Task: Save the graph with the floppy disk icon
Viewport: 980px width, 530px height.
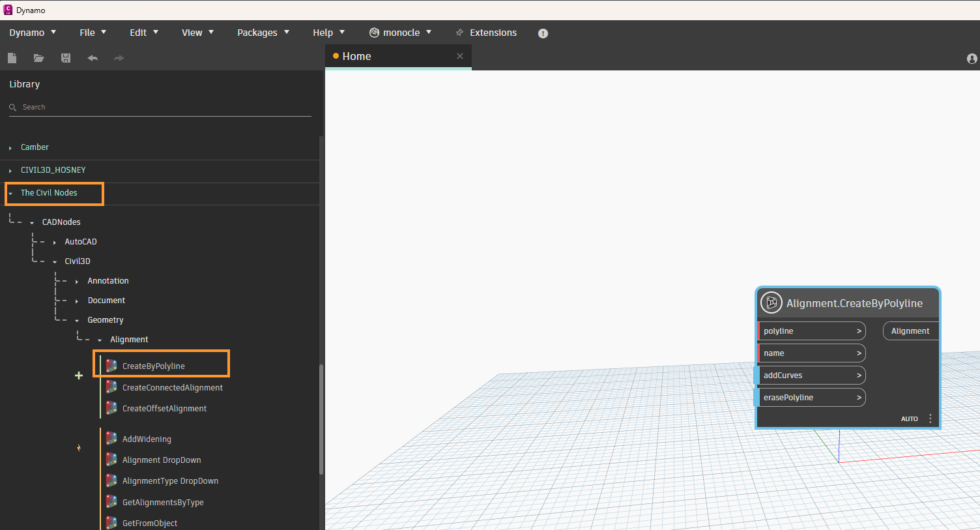Action: pos(66,58)
